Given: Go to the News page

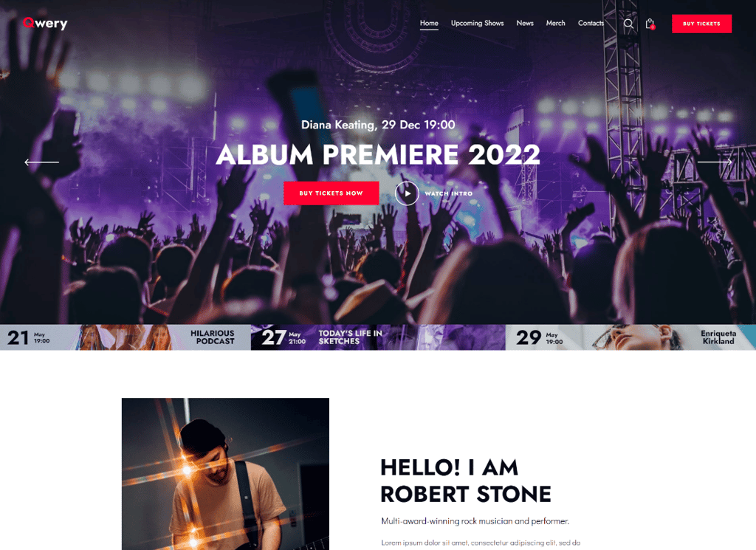Looking at the screenshot, I should coord(525,23).
